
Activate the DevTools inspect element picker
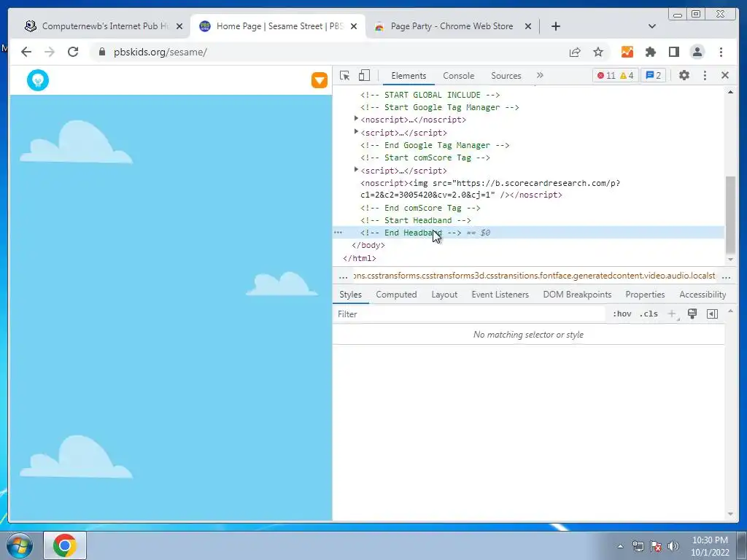click(344, 75)
